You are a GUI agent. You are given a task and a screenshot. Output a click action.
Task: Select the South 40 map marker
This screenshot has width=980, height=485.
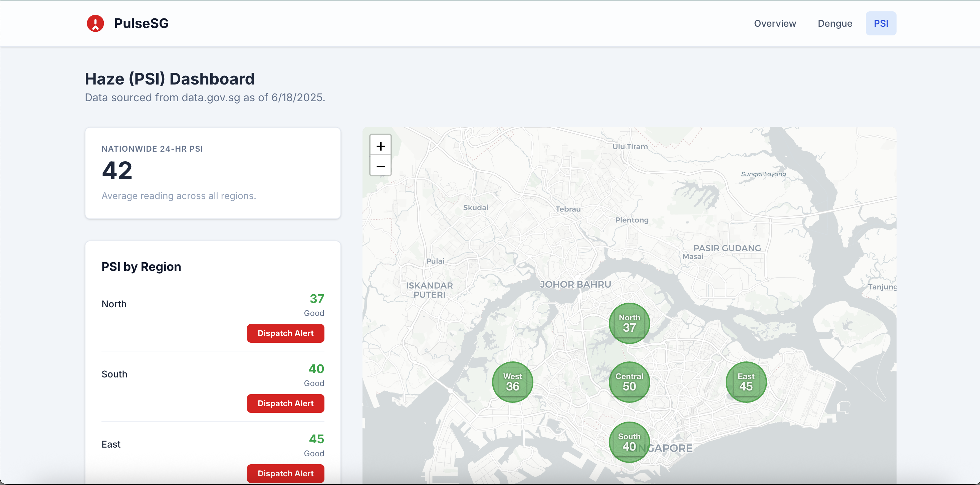click(629, 442)
